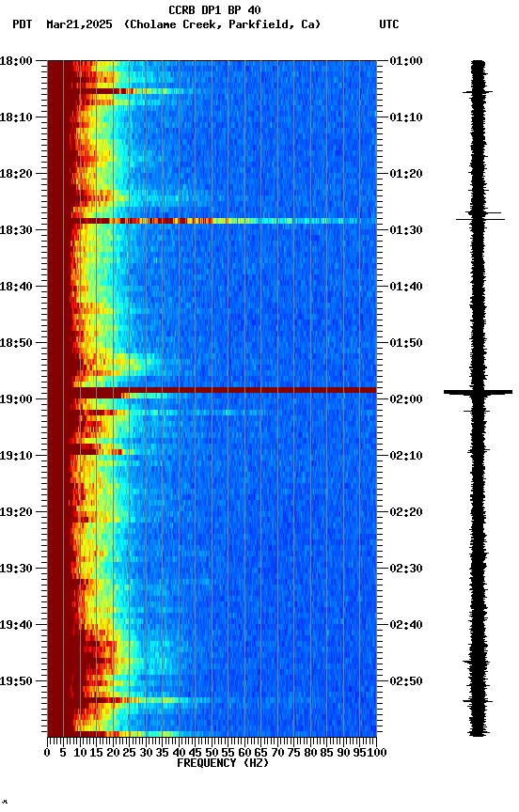Screen dimensions: 519x812
Task: Click the full-width dark red event band near 18:58
Action: coord(212,390)
